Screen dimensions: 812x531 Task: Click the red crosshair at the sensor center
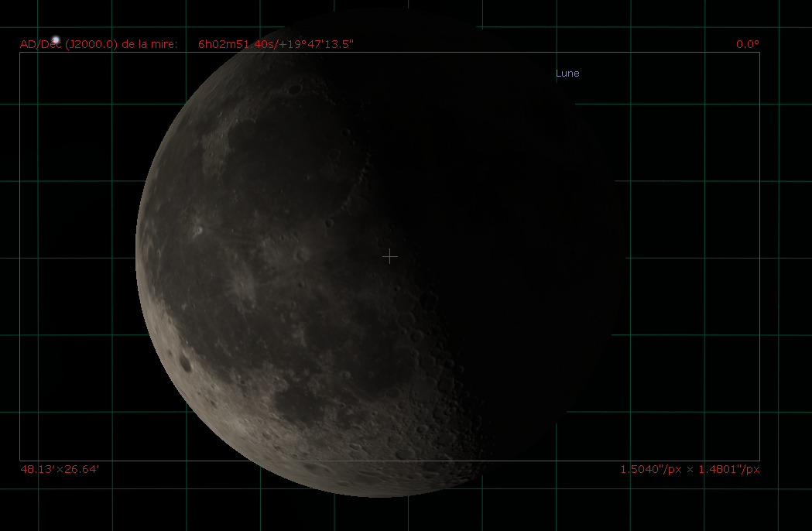coord(390,256)
